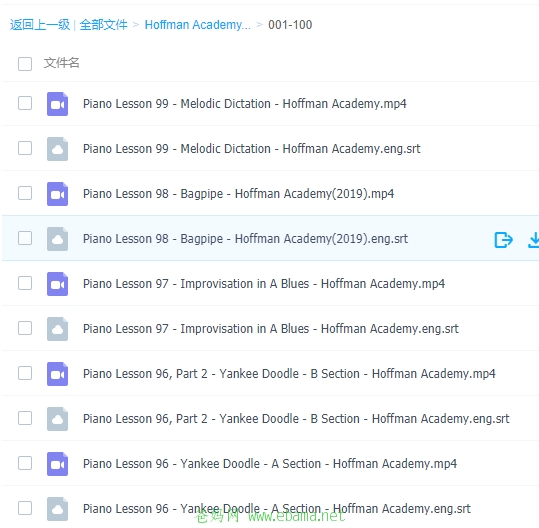
Task: Check Lesson 98 Bagpipe mp4 checkbox
Action: (x=25, y=193)
